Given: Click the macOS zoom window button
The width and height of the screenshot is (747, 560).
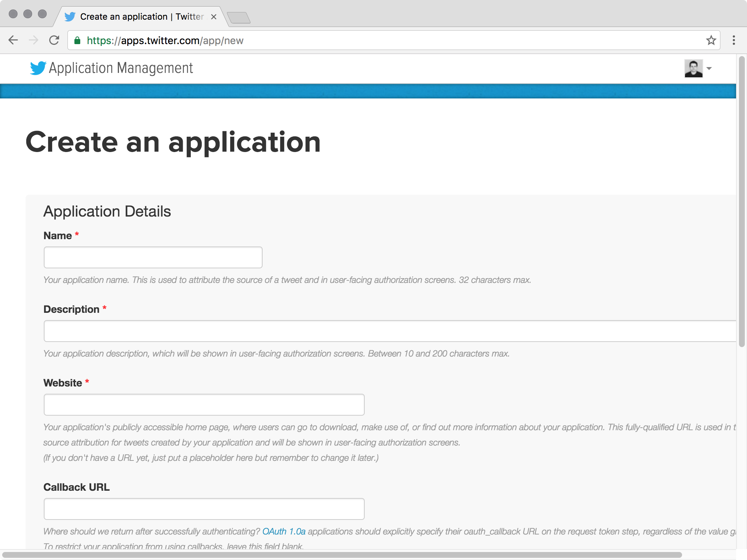Looking at the screenshot, I should click(x=42, y=14).
